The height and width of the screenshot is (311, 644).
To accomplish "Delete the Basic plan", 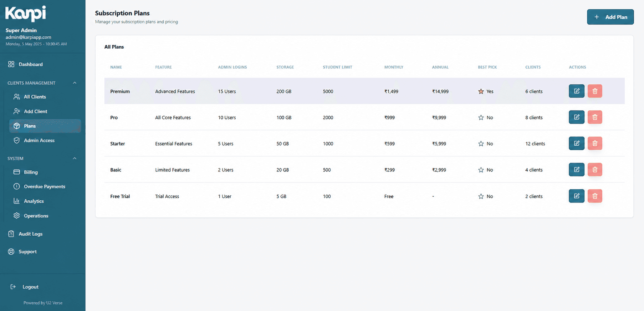I will [595, 170].
